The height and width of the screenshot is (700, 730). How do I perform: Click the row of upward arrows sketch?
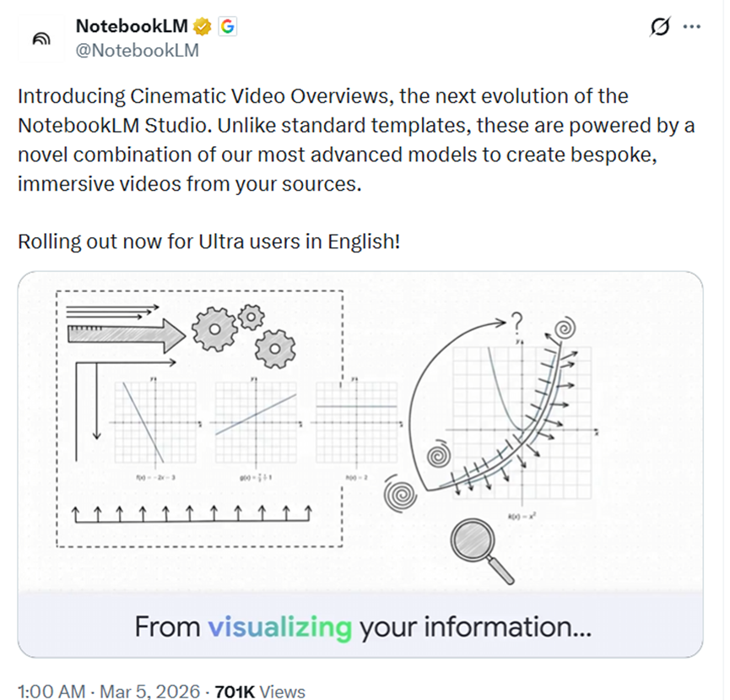pyautogui.click(x=192, y=513)
